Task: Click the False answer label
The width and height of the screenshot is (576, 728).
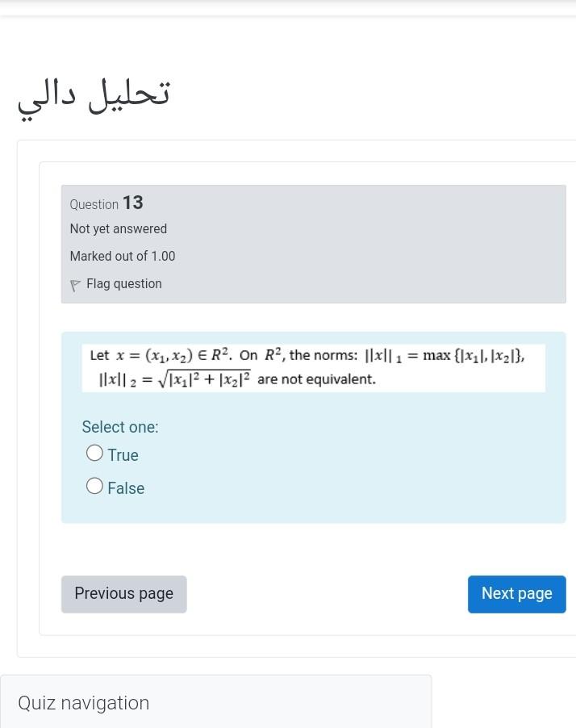Action: 126,488
